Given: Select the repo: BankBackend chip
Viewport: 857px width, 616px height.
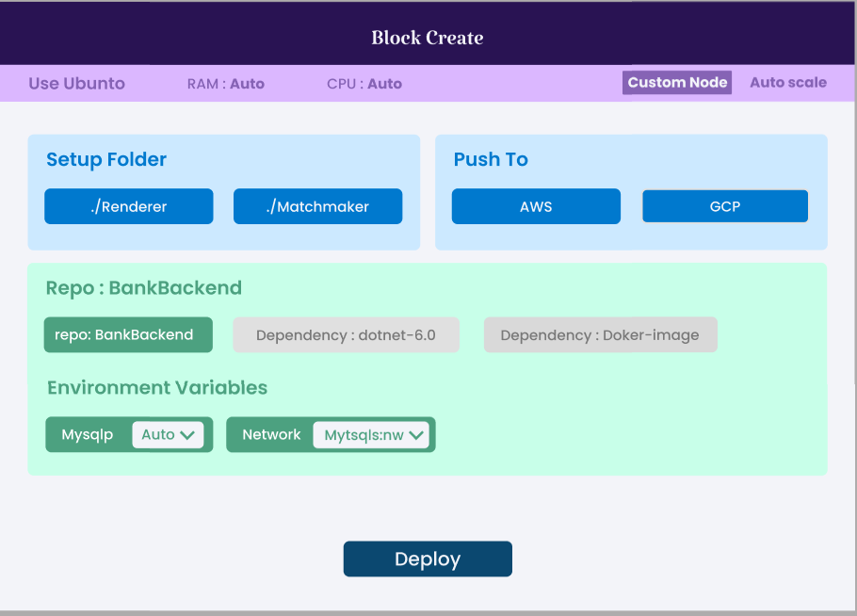Looking at the screenshot, I should pyautogui.click(x=128, y=334).
